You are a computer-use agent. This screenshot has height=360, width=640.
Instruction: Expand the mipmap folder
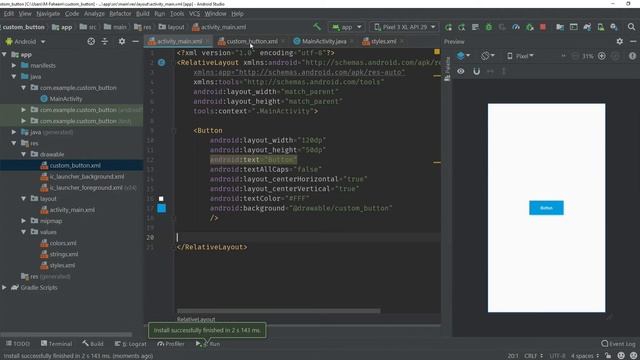24,221
